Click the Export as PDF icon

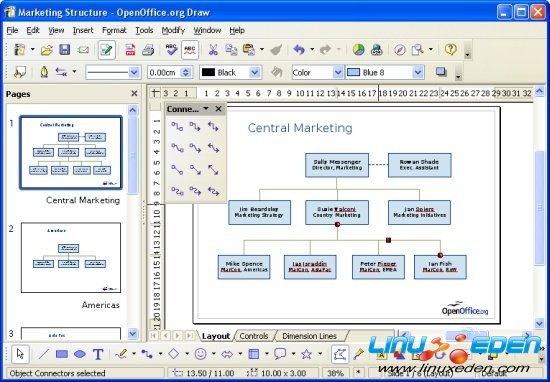pyautogui.click(x=130, y=50)
